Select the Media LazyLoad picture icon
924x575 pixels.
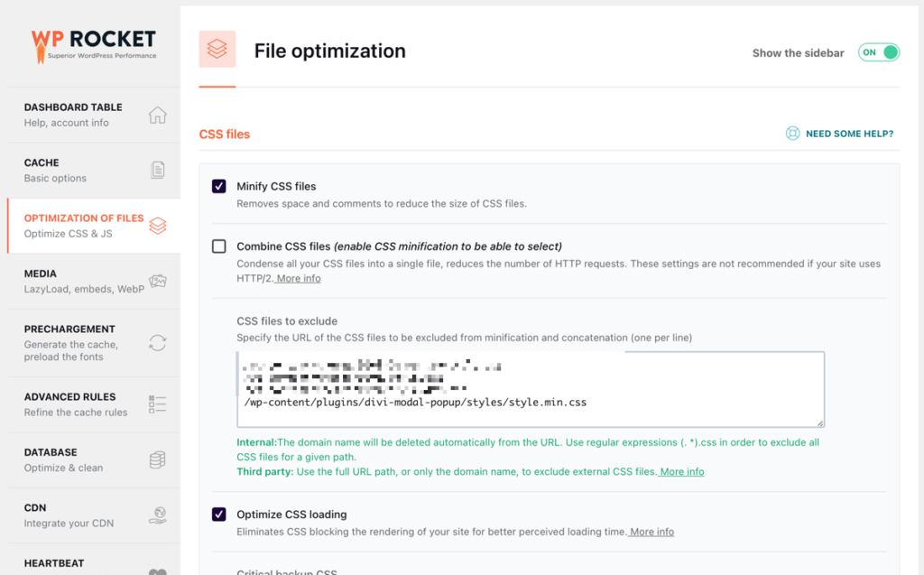tap(157, 281)
